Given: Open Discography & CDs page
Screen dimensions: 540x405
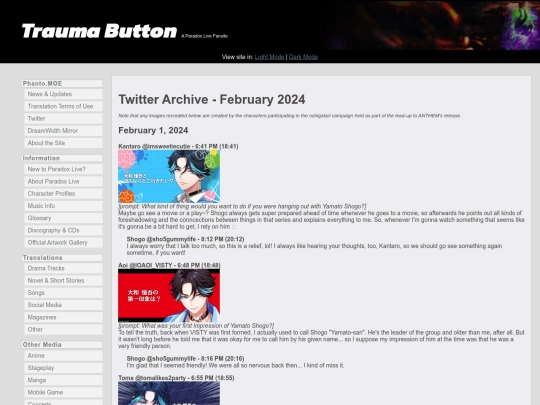Looking at the screenshot, I should tap(63, 230).
